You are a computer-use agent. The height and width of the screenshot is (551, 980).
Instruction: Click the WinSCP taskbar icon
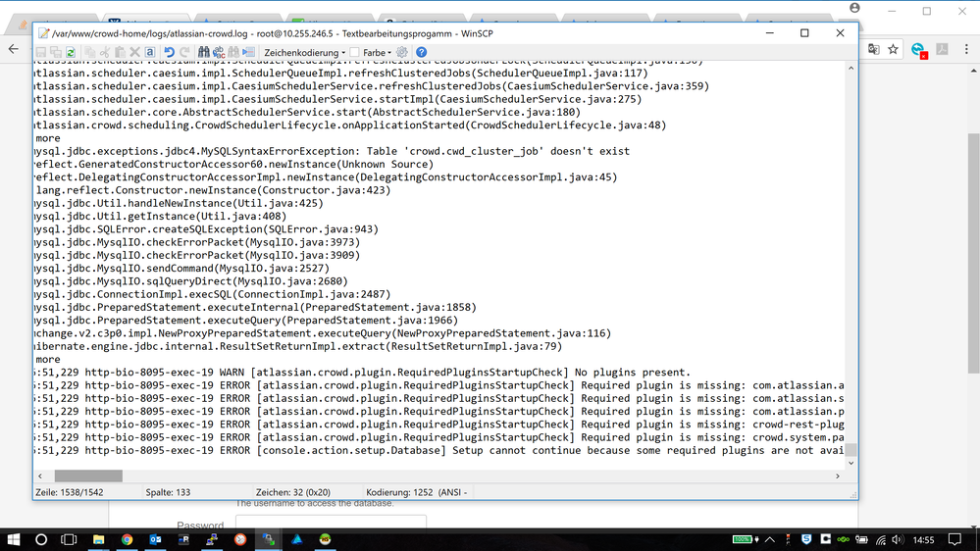pyautogui.click(x=269, y=539)
